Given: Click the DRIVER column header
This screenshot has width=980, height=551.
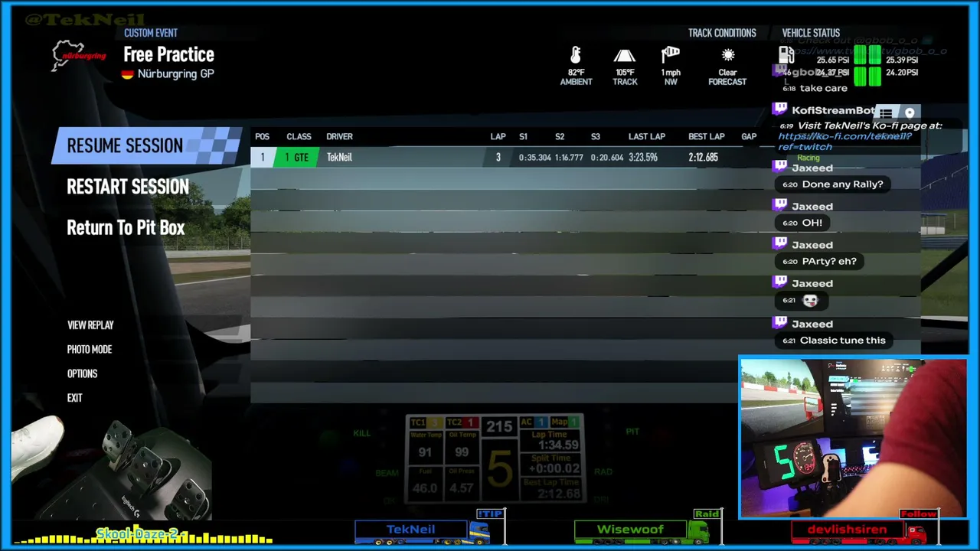Looking at the screenshot, I should (x=339, y=137).
